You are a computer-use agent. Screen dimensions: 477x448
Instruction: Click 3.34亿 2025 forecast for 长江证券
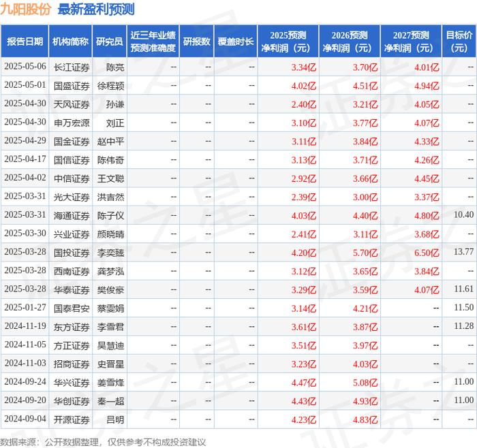click(304, 67)
